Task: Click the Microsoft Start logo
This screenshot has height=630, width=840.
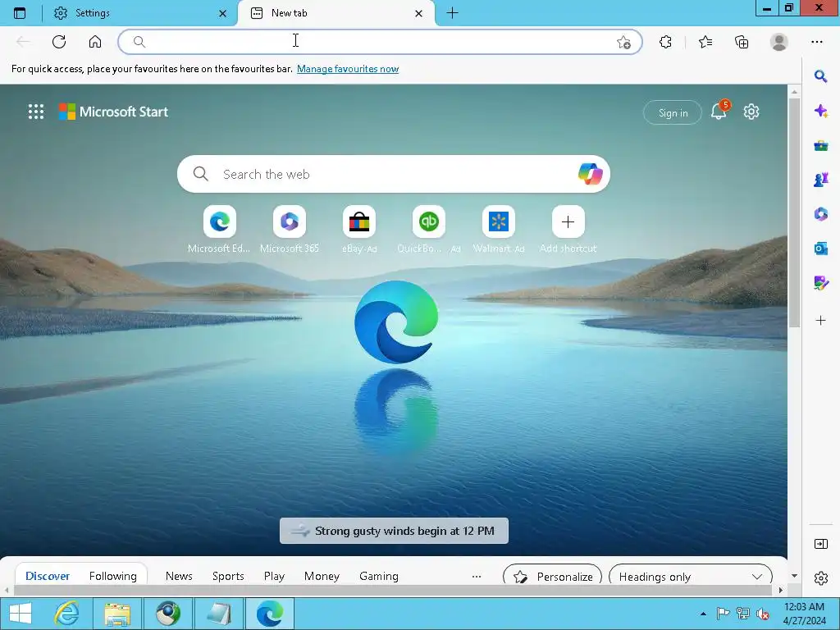Action: (113, 112)
